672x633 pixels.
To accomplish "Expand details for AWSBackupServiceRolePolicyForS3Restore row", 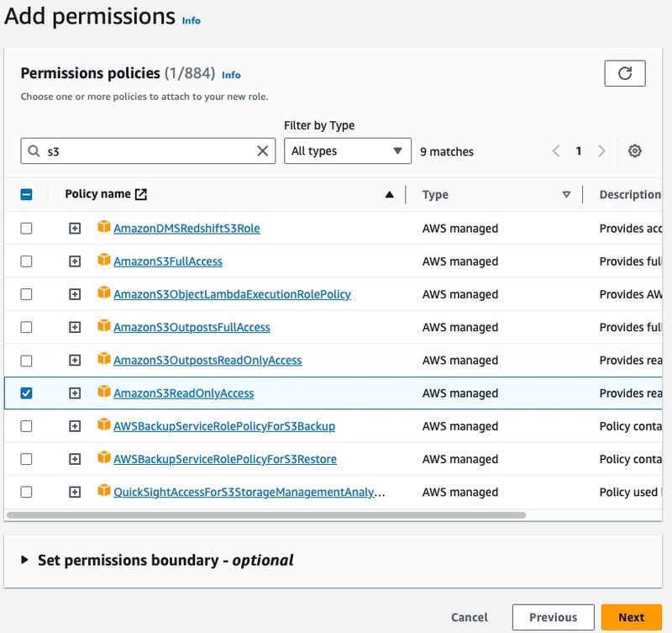I will tap(75, 459).
